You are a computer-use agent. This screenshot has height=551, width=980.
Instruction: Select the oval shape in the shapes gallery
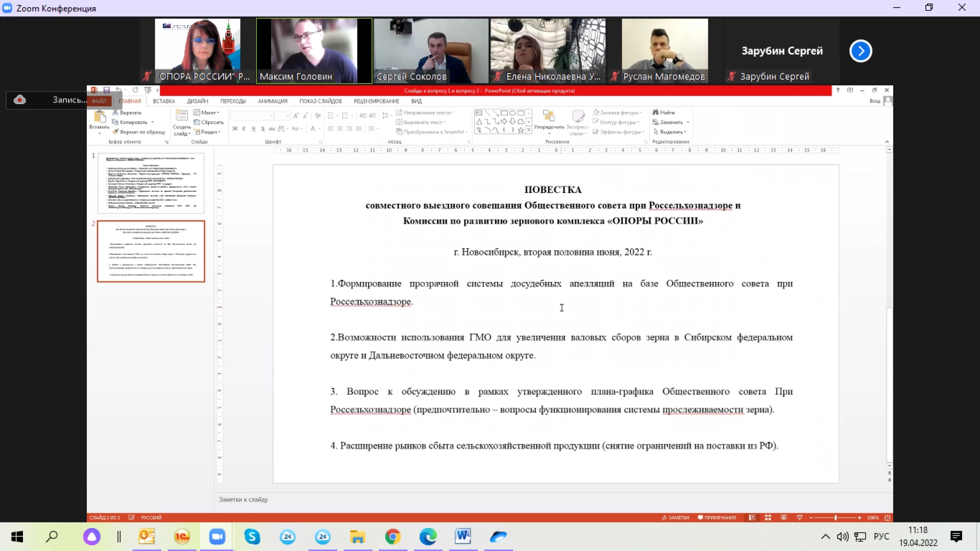pyautogui.click(x=512, y=113)
